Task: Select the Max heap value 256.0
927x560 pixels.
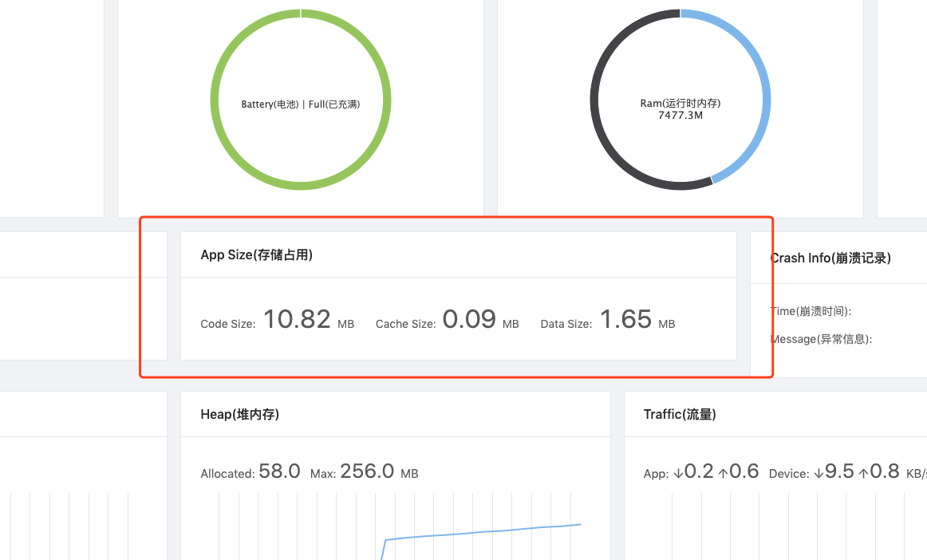Action: click(367, 471)
